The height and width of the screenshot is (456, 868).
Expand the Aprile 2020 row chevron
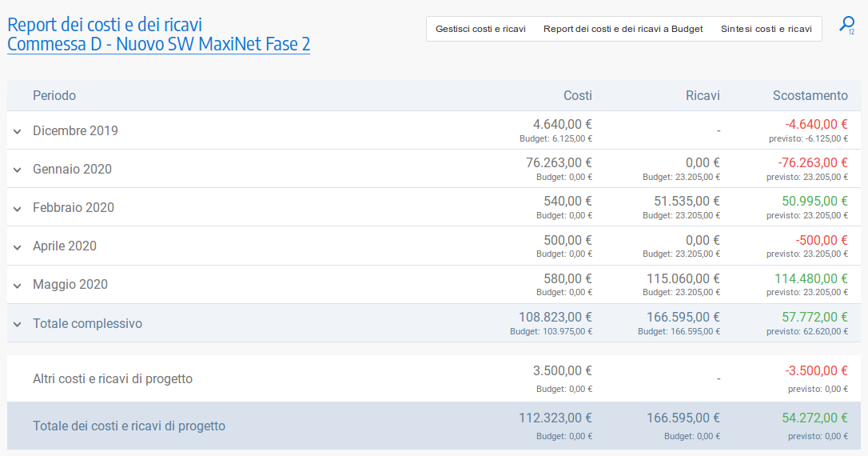click(x=18, y=246)
